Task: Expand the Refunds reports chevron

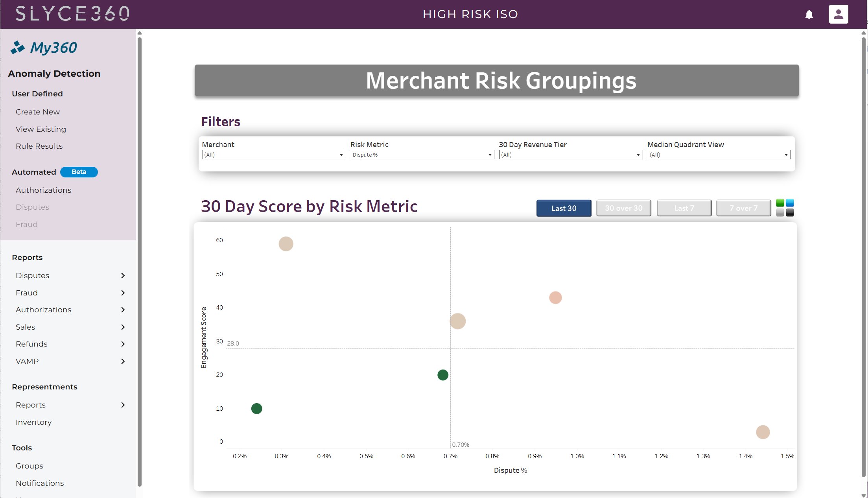Action: [123, 344]
